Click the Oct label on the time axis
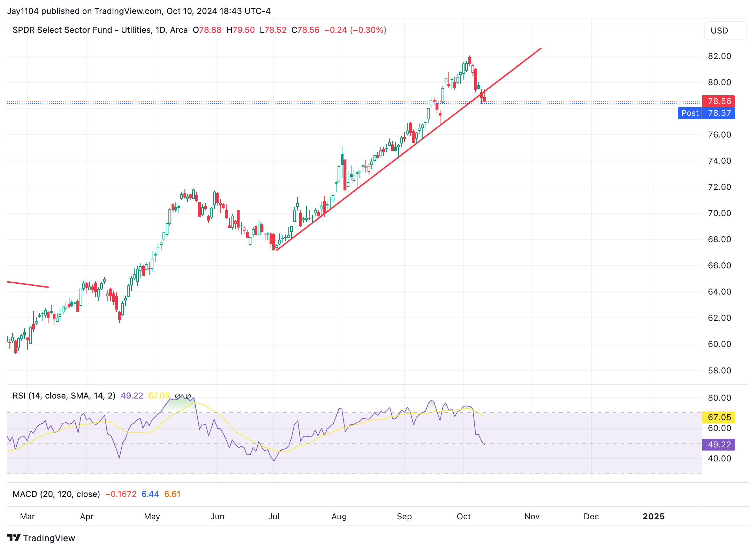 tap(464, 516)
